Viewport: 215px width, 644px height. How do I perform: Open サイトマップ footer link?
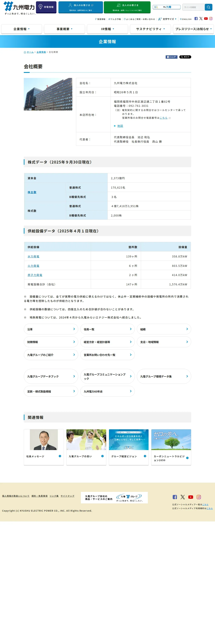click(67, 496)
